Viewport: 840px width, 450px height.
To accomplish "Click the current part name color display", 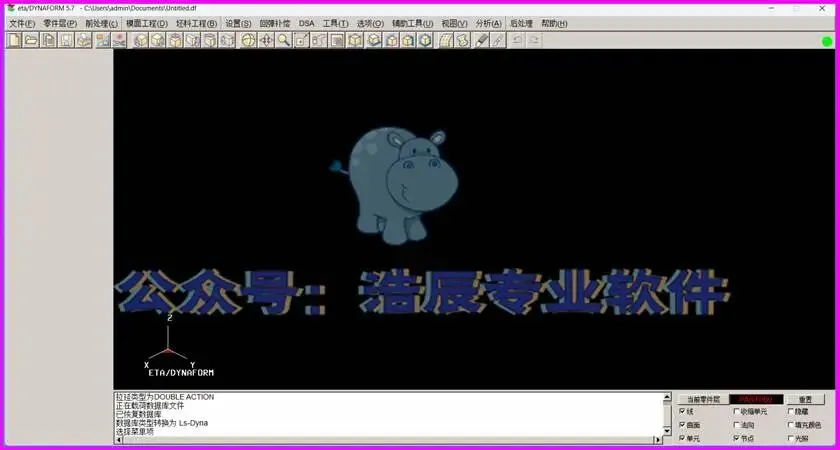I will pyautogui.click(x=756, y=400).
